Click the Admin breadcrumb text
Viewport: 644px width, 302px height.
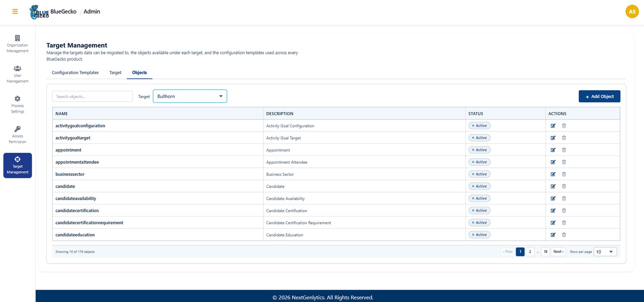pos(92,12)
